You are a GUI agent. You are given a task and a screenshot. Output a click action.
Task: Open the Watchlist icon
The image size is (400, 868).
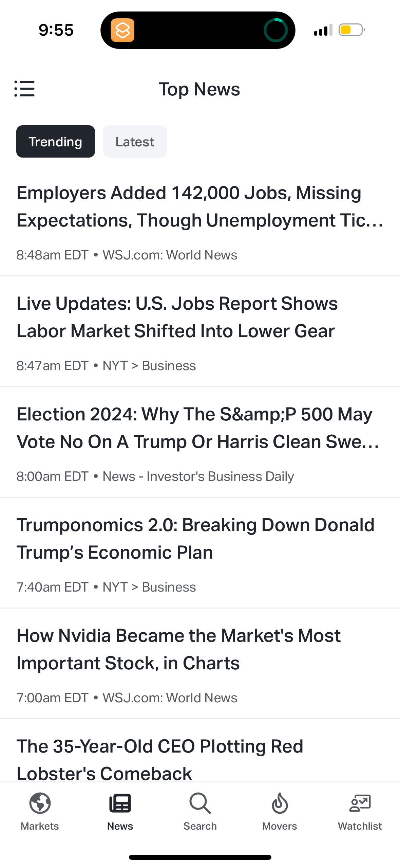[360, 803]
